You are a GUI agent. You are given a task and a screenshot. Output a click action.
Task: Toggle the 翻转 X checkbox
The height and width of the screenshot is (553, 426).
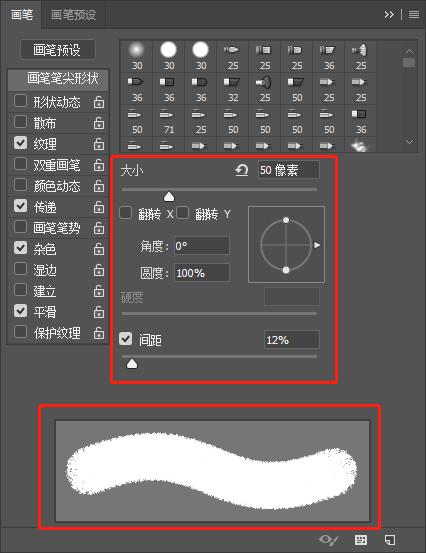coord(126,213)
